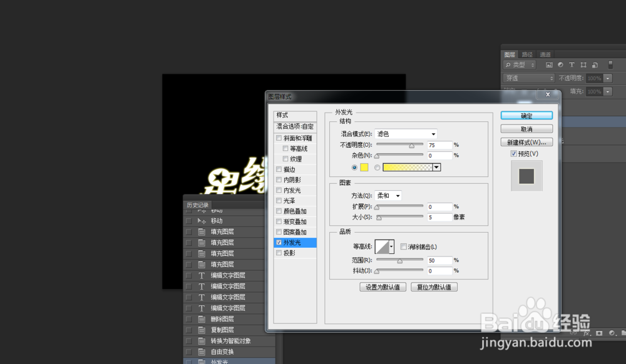Screen dimensions: 626x364
Task: Enable the 投影 drop shadow checkbox
Action: point(279,253)
